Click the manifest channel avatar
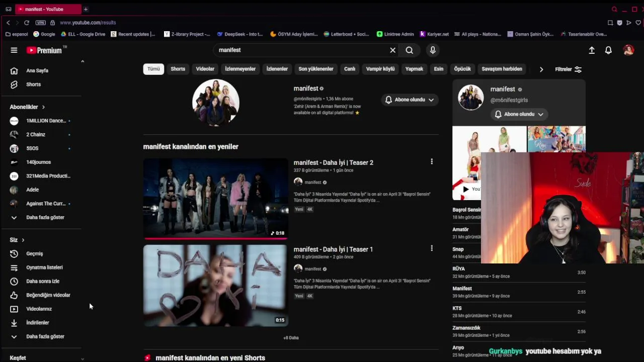 pos(216,103)
